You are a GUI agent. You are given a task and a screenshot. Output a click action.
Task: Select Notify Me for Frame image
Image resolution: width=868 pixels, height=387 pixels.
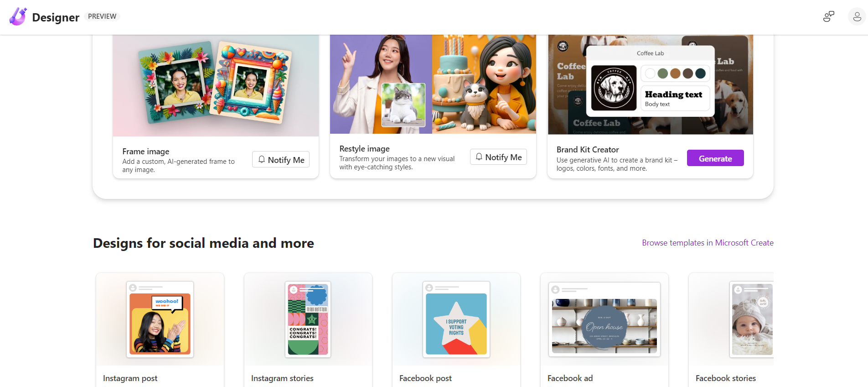(x=281, y=159)
